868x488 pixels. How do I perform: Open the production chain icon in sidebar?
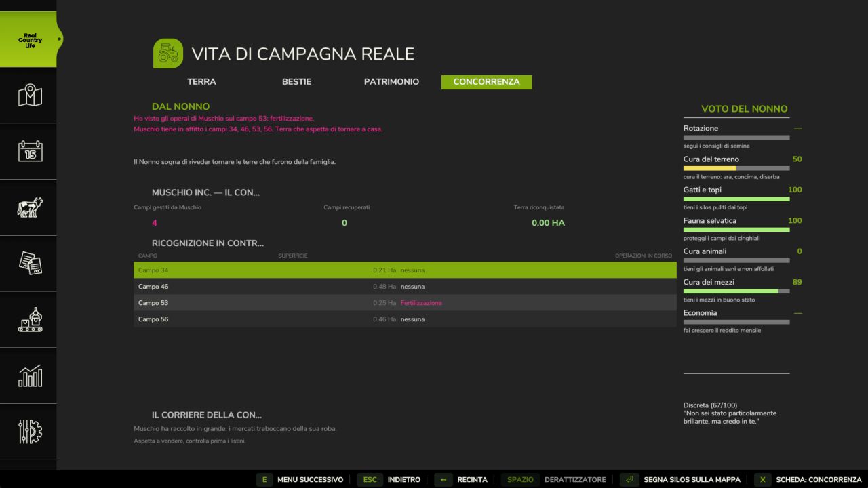(28, 319)
